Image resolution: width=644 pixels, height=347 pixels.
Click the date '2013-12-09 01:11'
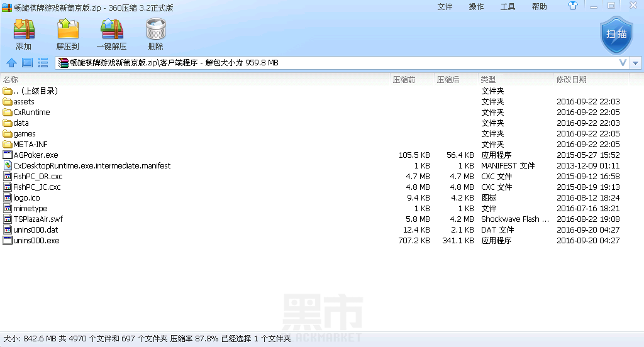(x=588, y=165)
